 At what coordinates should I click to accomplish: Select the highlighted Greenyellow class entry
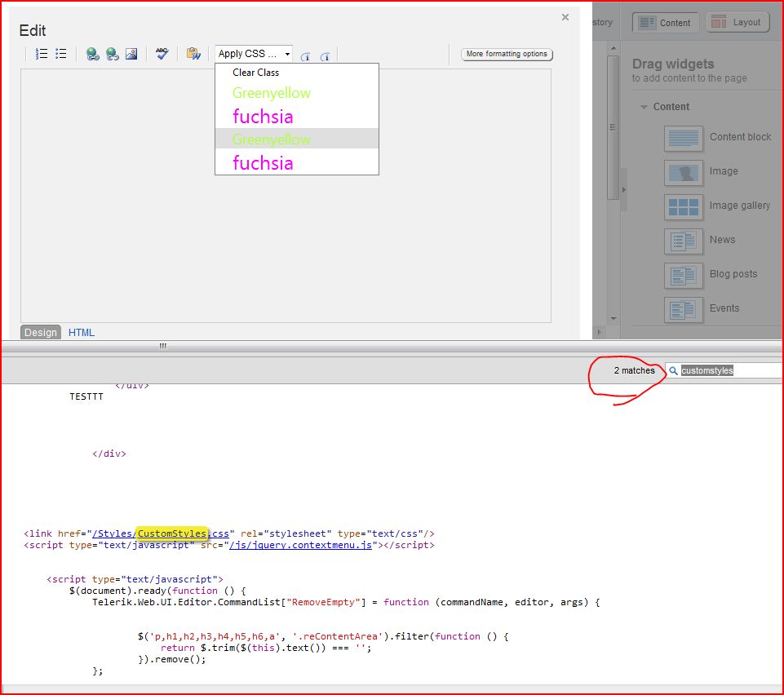coord(297,139)
